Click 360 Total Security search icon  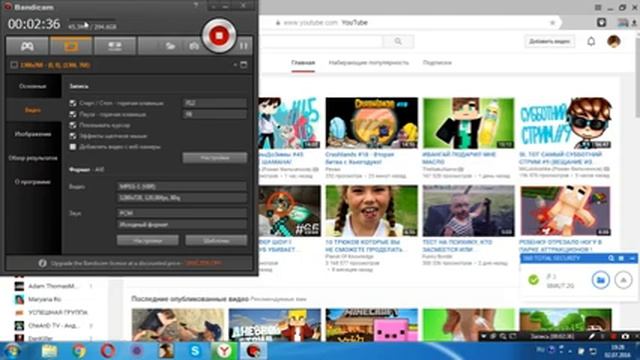[x=611, y=258]
